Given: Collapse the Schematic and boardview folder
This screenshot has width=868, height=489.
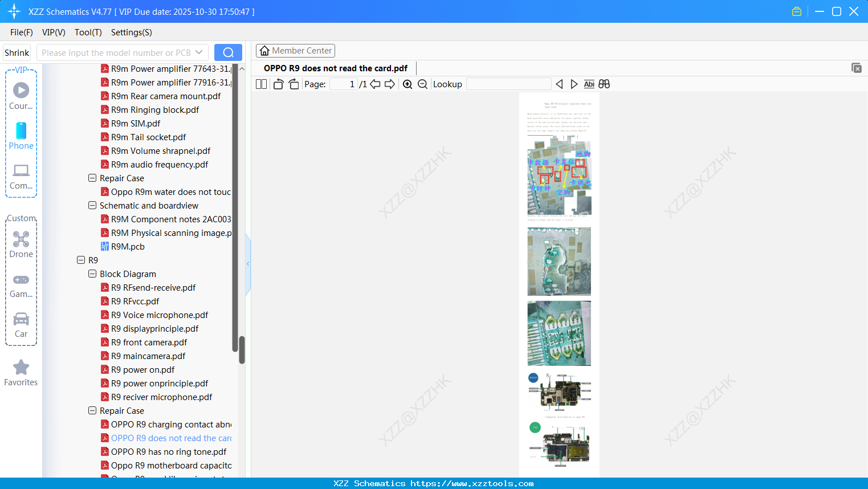Looking at the screenshot, I should point(92,206).
